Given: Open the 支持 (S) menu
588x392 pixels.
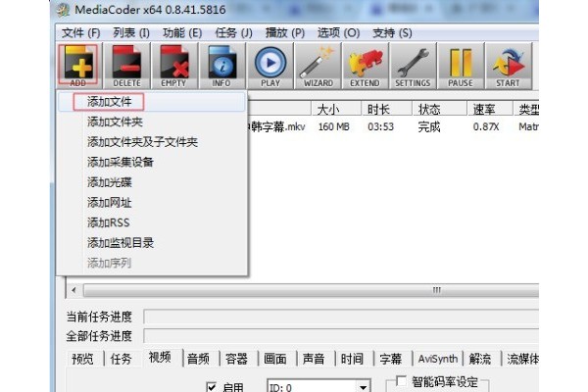Looking at the screenshot, I should (392, 33).
